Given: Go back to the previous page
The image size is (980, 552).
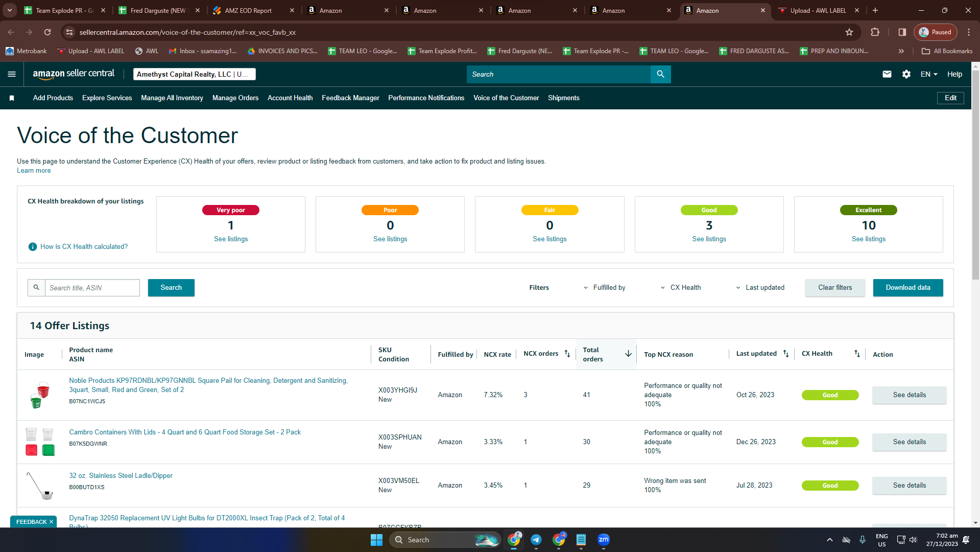Looking at the screenshot, I should (11, 32).
